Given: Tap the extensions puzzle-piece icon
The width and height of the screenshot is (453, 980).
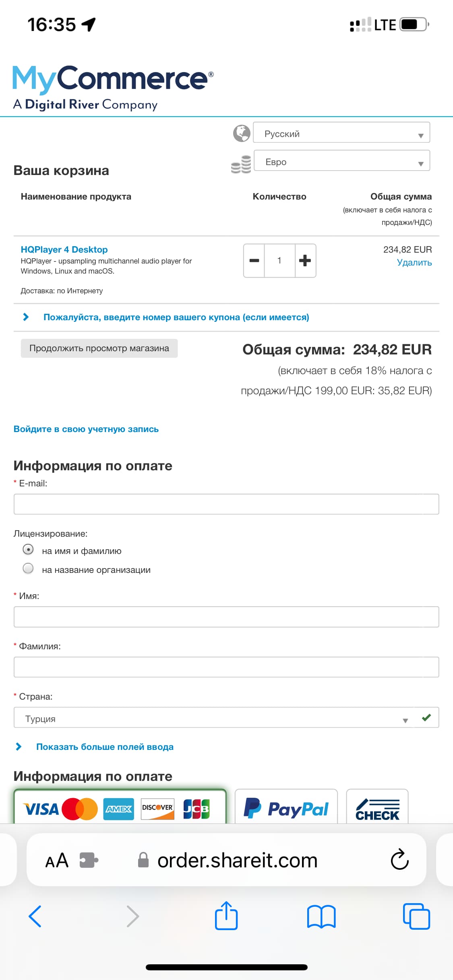Looking at the screenshot, I should pyautogui.click(x=89, y=860).
